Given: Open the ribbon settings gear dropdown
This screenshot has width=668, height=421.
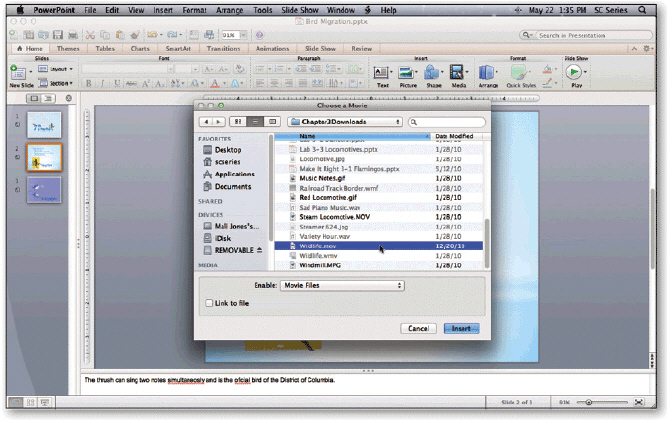Looking at the screenshot, I should click(x=648, y=49).
